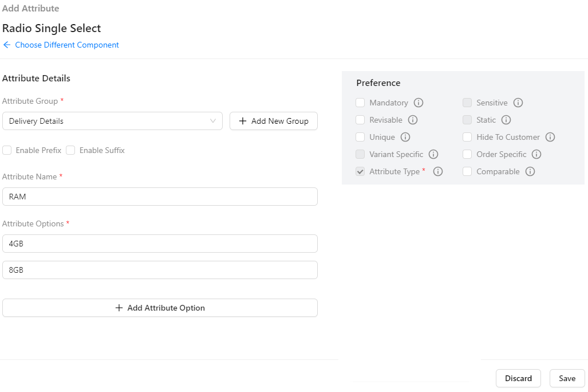Tick the Enable Prefix checkbox

7,150
